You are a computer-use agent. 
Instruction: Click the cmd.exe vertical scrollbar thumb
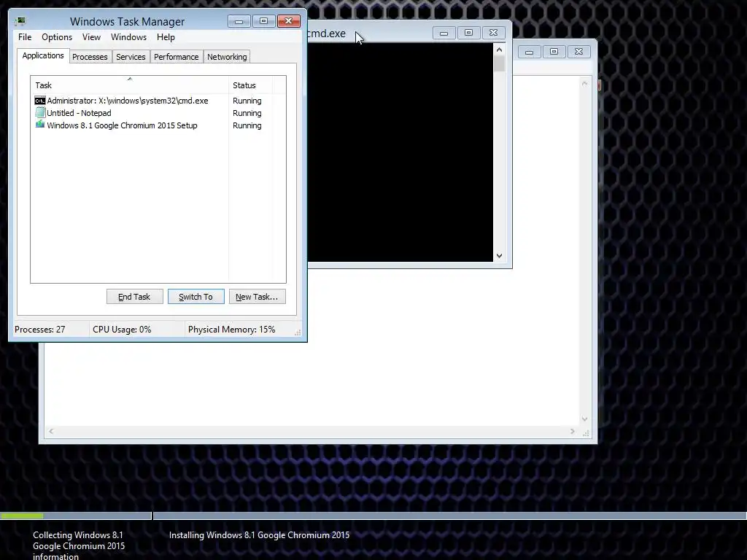click(x=499, y=64)
